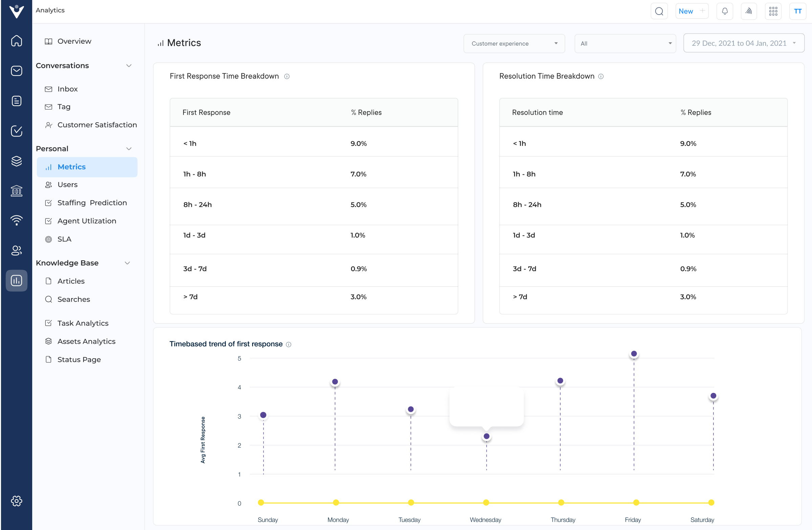Viewport: 812px width, 530px height.
Task: Change the date range selector
Action: pos(743,43)
